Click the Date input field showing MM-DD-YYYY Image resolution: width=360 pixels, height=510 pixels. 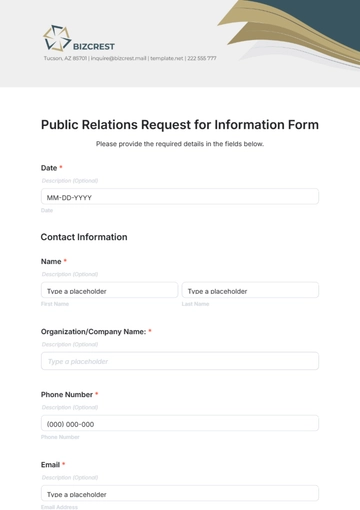pyautogui.click(x=180, y=197)
